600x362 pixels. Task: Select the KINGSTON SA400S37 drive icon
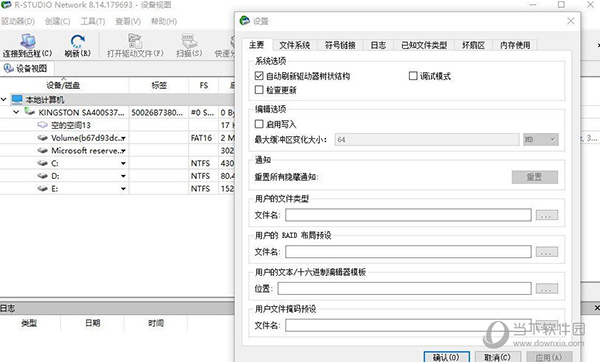click(29, 112)
